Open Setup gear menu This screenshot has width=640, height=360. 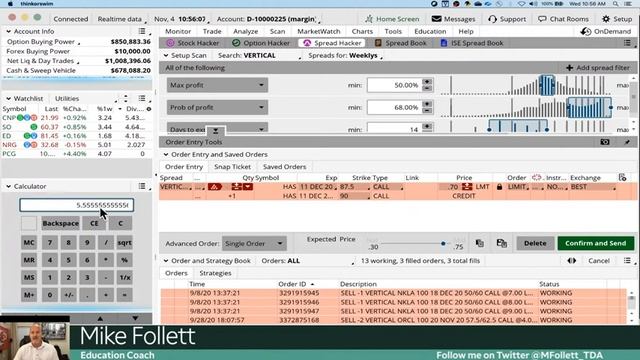[616, 19]
